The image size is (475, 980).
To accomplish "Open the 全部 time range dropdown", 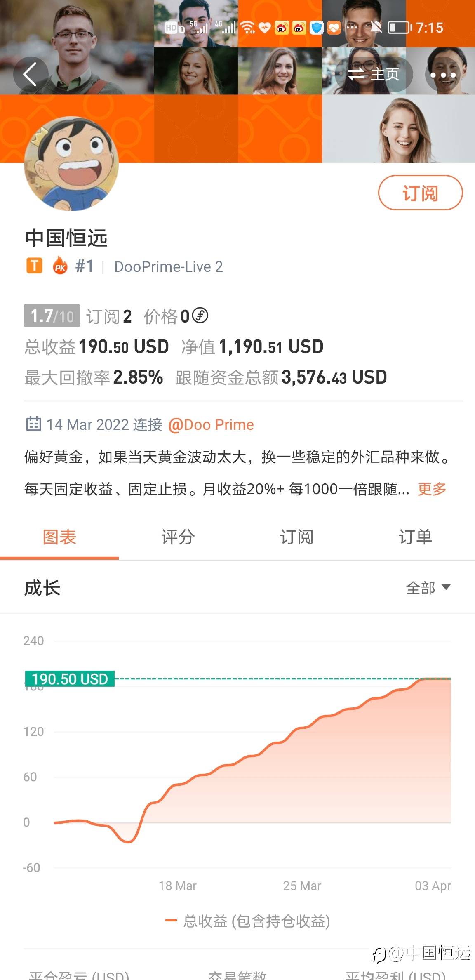I will (x=428, y=588).
